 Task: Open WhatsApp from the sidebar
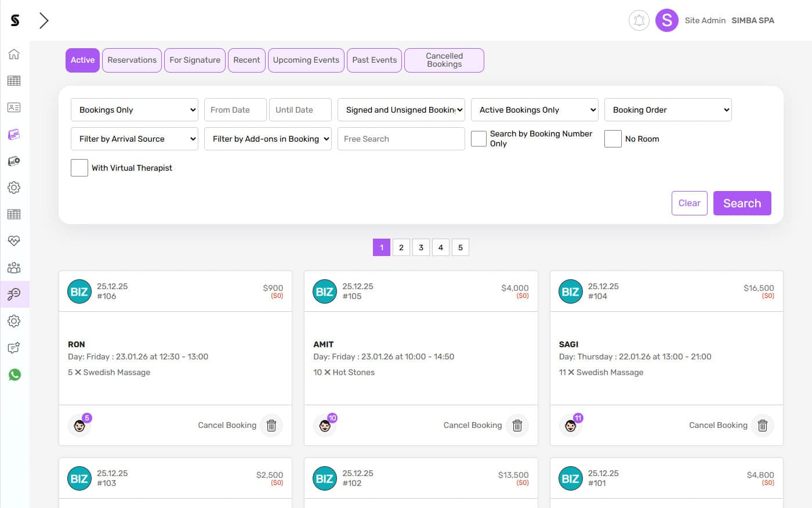(14, 374)
